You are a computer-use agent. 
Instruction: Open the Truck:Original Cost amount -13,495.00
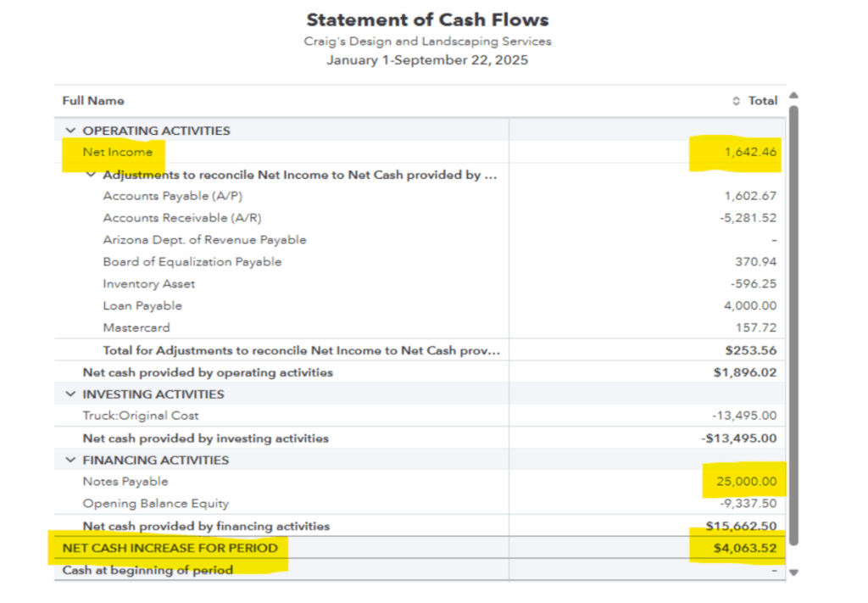click(x=744, y=416)
